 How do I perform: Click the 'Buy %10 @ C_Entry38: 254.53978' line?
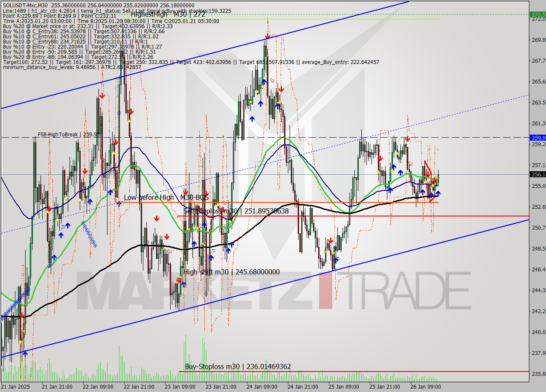pos(84,31)
